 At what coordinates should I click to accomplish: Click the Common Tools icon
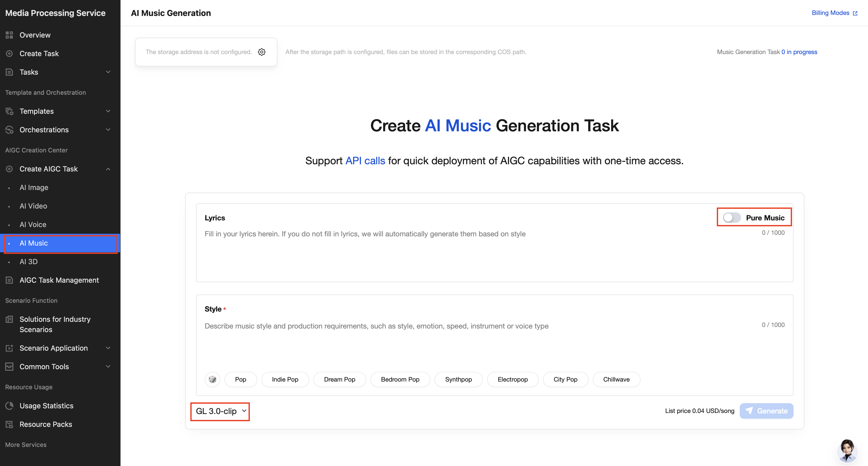click(10, 367)
